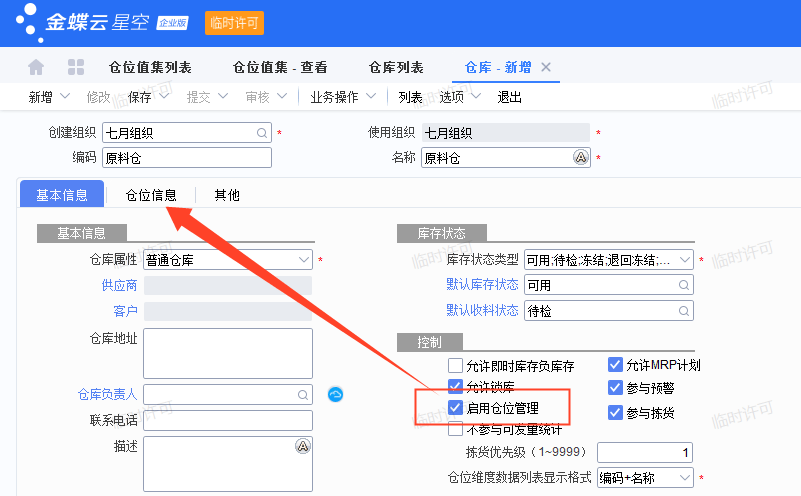Toggle 参与预警 checkbox
The height and width of the screenshot is (496, 801).
pos(616,388)
